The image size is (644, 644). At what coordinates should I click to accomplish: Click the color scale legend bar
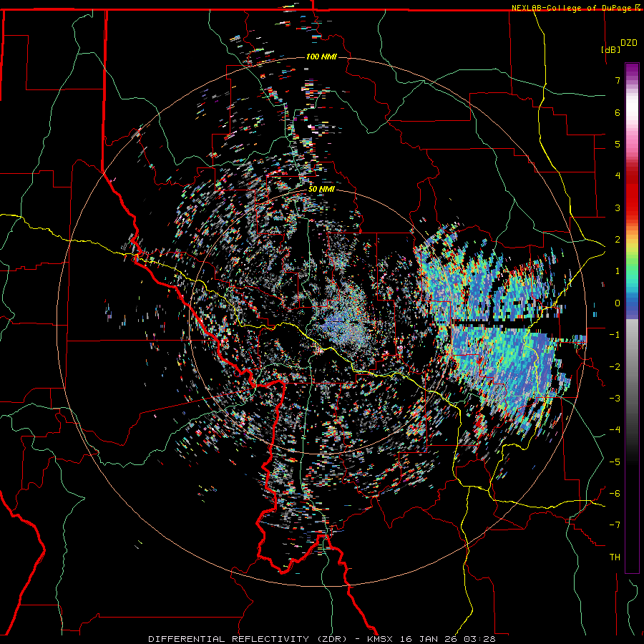[632, 318]
